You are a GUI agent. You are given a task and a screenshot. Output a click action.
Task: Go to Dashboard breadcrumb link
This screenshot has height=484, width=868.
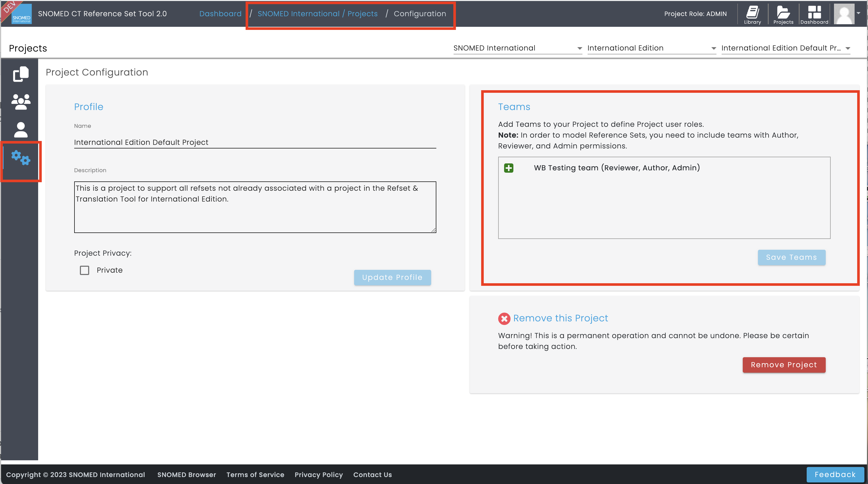click(x=220, y=14)
